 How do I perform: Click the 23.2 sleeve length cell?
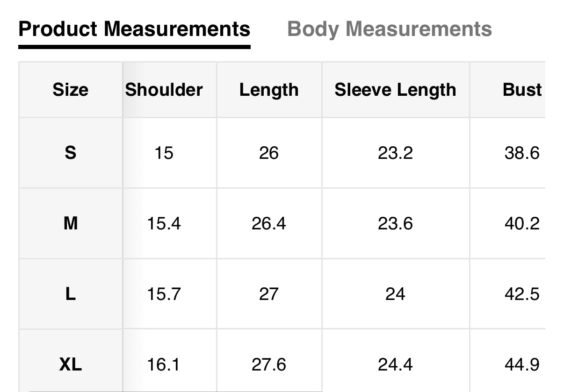pos(395,153)
